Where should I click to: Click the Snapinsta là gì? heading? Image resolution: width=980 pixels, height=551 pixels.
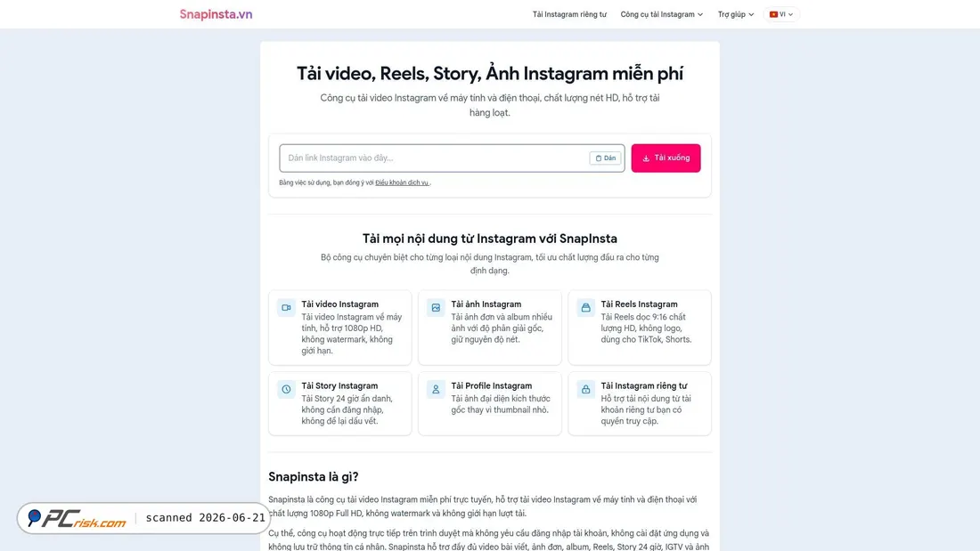point(313,476)
